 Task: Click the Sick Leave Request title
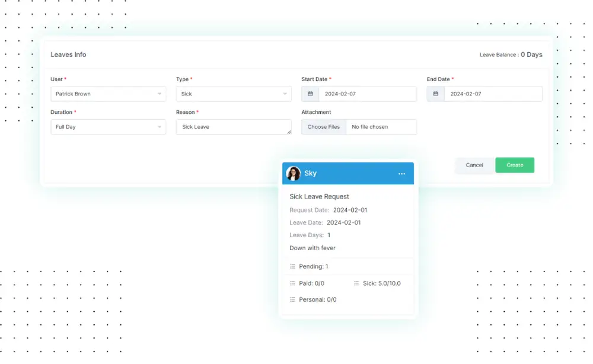[319, 196]
